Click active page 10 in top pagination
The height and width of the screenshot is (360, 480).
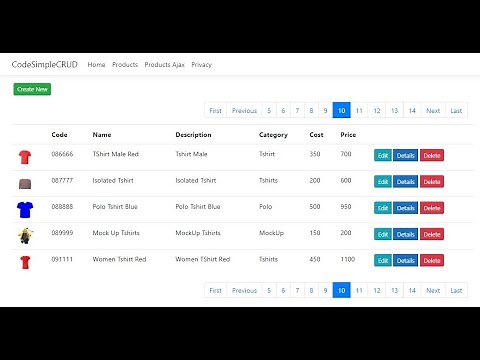tap(342, 110)
